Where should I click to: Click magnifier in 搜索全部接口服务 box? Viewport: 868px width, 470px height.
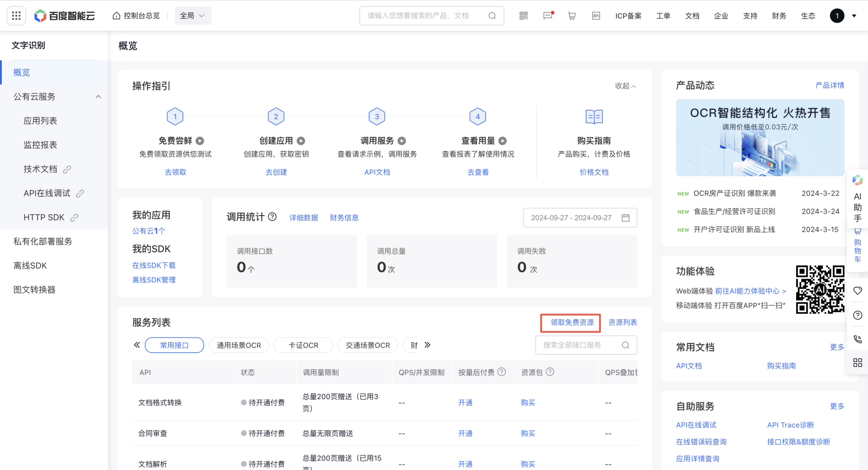coord(626,345)
